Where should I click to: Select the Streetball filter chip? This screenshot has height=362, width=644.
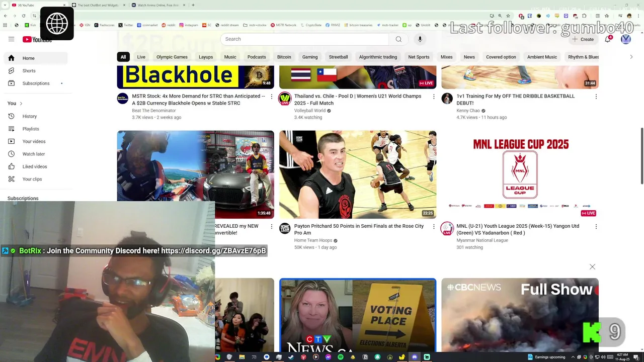tap(338, 57)
